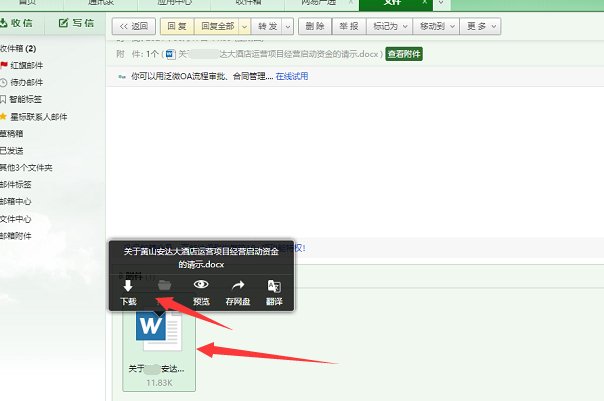604x401 pixels.
Task: Click the 收信 receive mail button
Action: coord(17,23)
